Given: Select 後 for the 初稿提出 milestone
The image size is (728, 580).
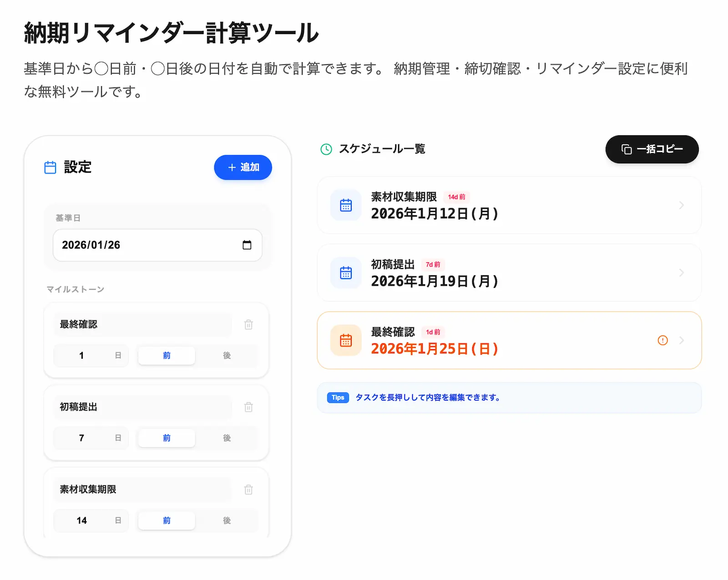Looking at the screenshot, I should coord(227,438).
